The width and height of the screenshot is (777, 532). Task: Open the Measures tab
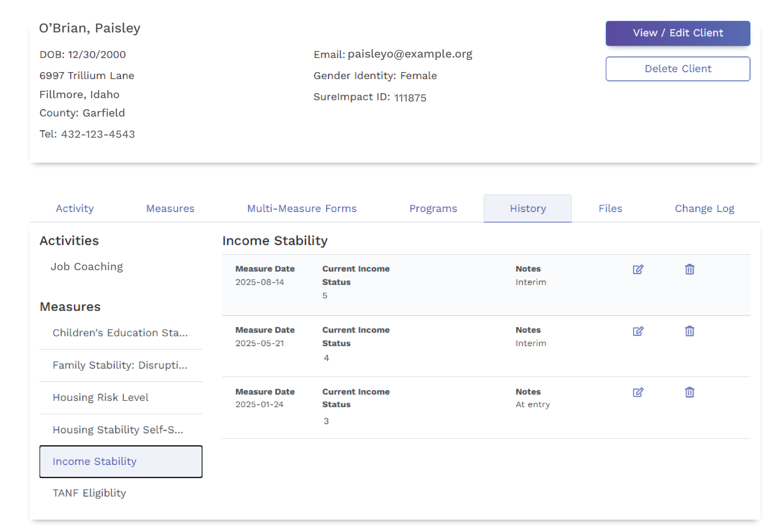tap(170, 208)
